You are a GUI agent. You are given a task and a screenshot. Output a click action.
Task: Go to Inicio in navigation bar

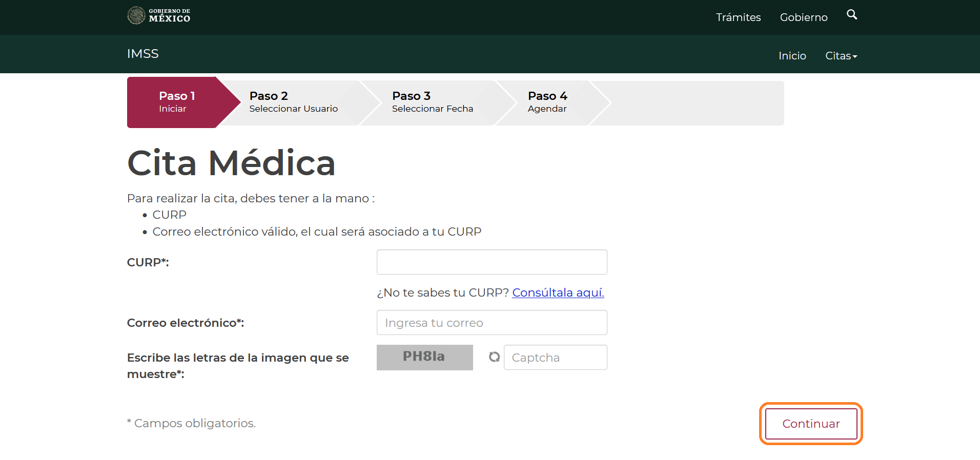tap(792, 56)
